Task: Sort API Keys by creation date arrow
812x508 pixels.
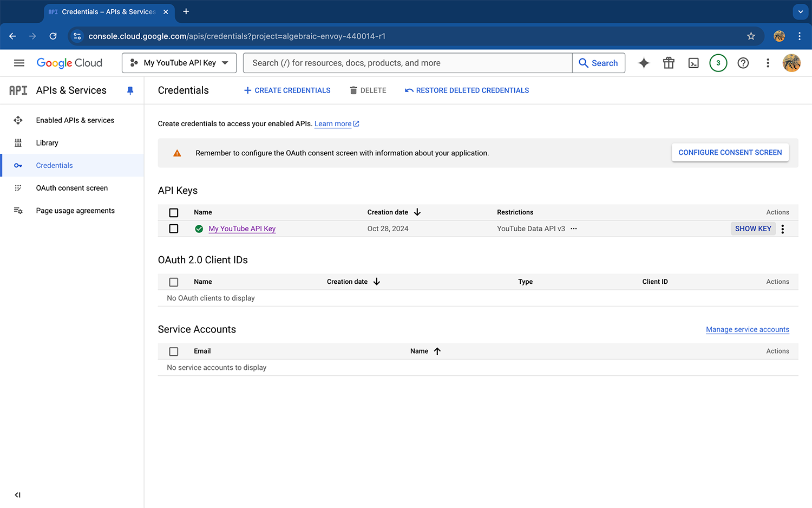Action: coord(417,212)
